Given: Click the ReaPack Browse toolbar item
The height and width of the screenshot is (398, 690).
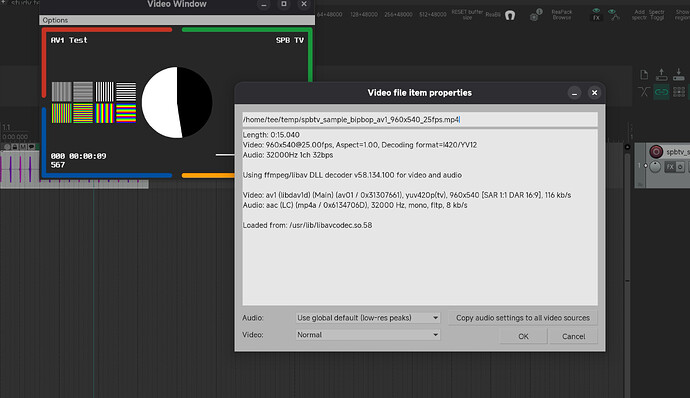Looking at the screenshot, I should point(562,15).
